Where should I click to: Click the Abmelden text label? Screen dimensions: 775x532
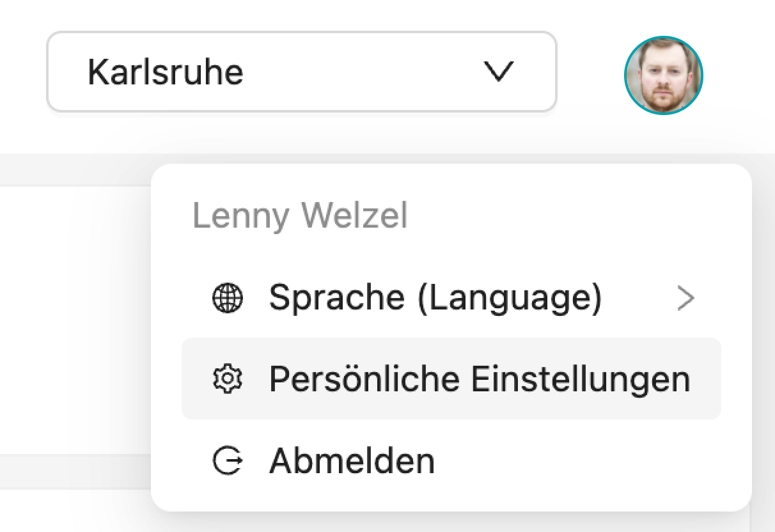352,460
